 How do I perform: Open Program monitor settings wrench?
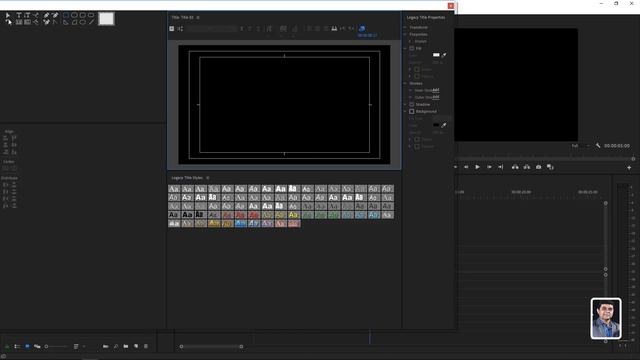pos(598,146)
